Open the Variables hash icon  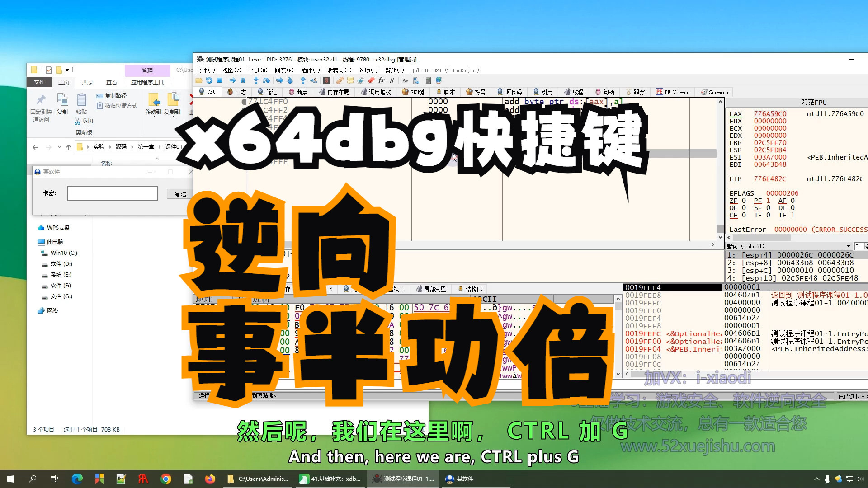click(392, 80)
